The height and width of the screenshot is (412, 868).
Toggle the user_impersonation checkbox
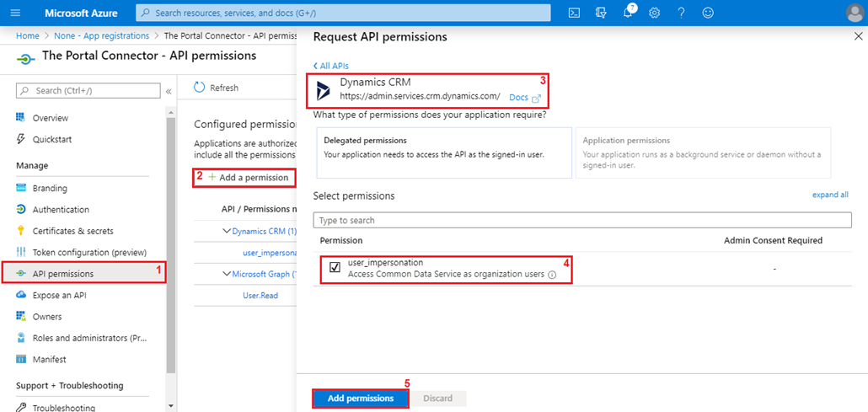335,268
